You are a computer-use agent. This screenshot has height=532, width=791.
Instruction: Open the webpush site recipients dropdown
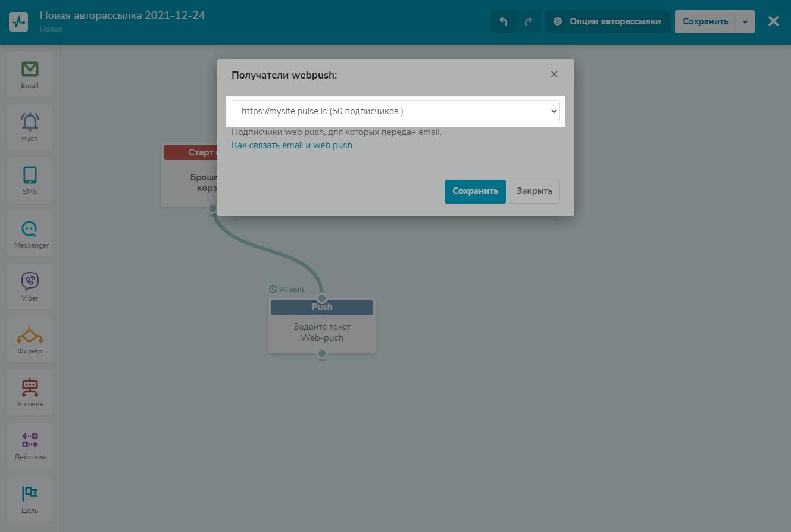[x=396, y=111]
